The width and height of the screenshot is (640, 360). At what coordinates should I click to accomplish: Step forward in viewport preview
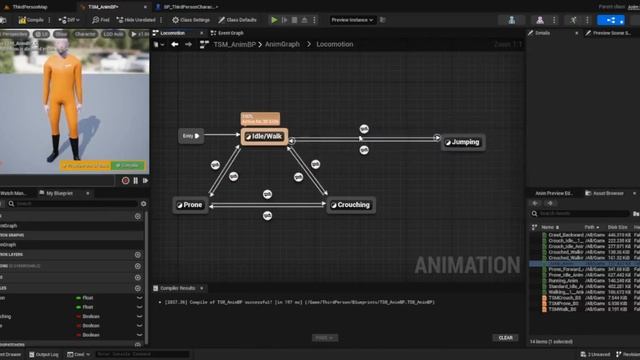(145, 180)
